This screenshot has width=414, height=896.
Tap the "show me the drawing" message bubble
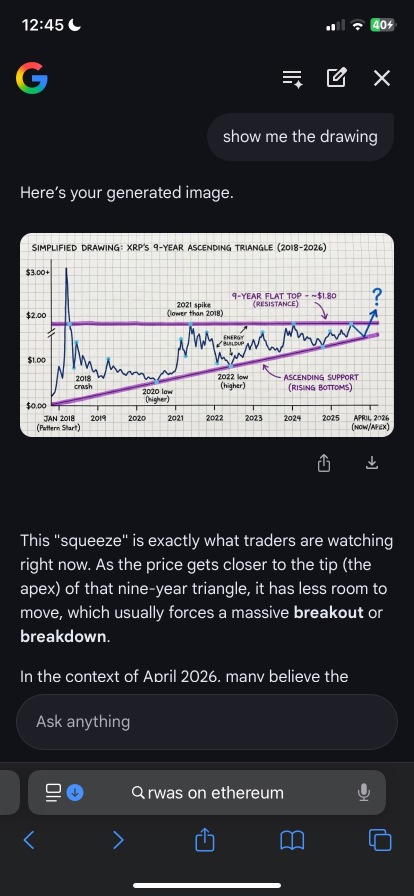[300, 137]
